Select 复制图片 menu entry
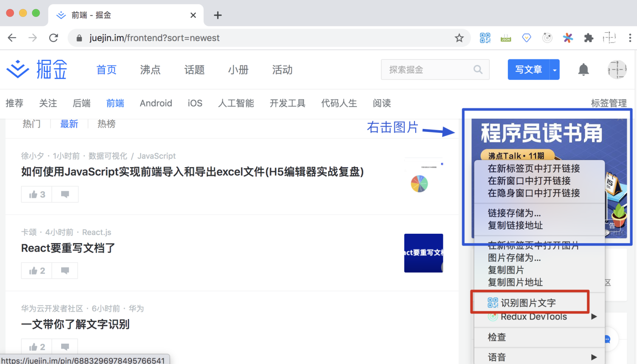 pos(506,270)
